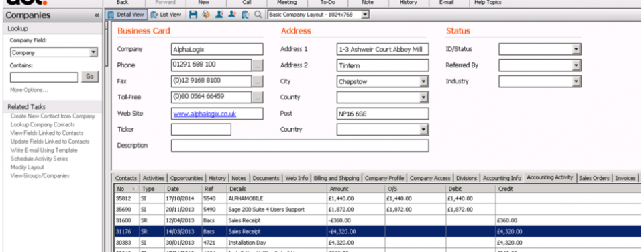The image size is (644, 252).
Task: Select the Sage 200 Suite 4 Users Support row
Action: (x=377, y=210)
